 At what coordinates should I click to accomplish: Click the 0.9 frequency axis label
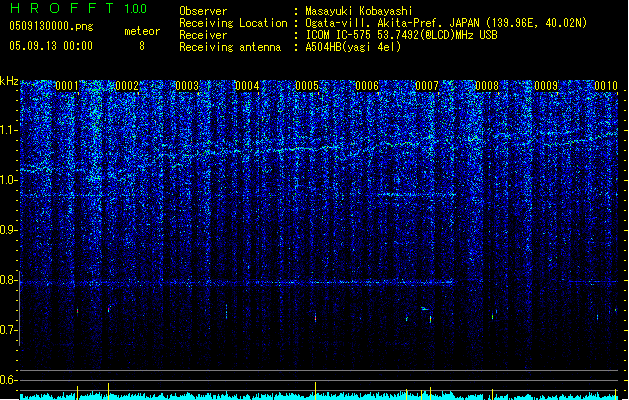(x=8, y=230)
